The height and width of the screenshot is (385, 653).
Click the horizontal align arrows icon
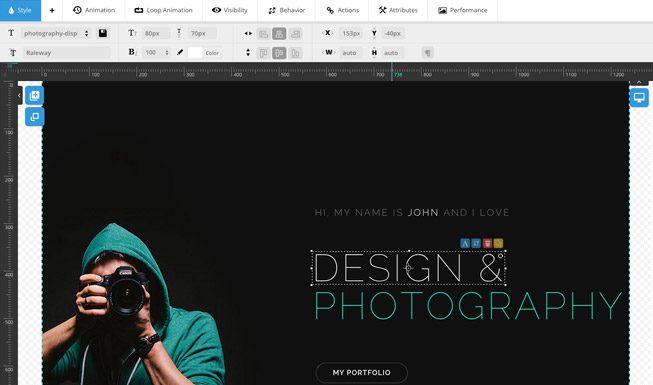[x=248, y=33]
